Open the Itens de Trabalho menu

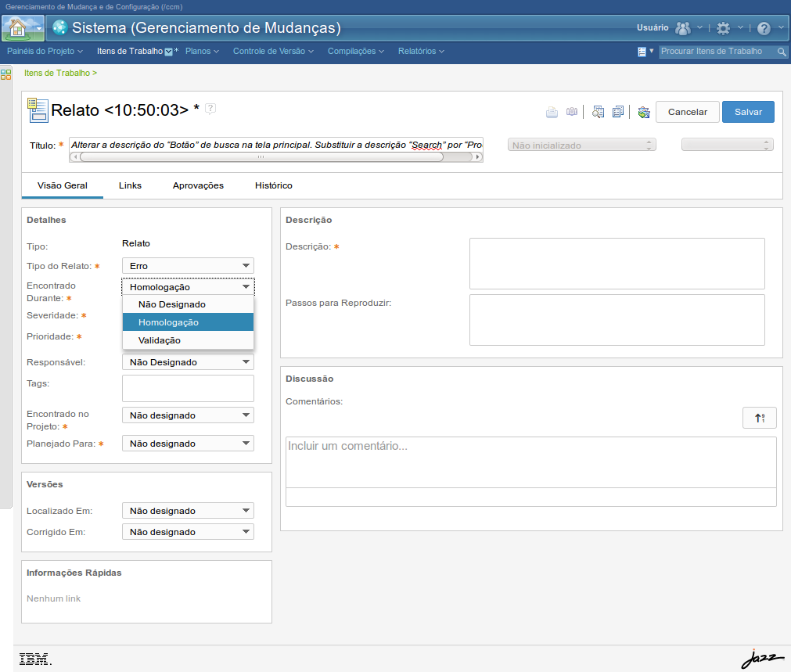click(x=135, y=52)
